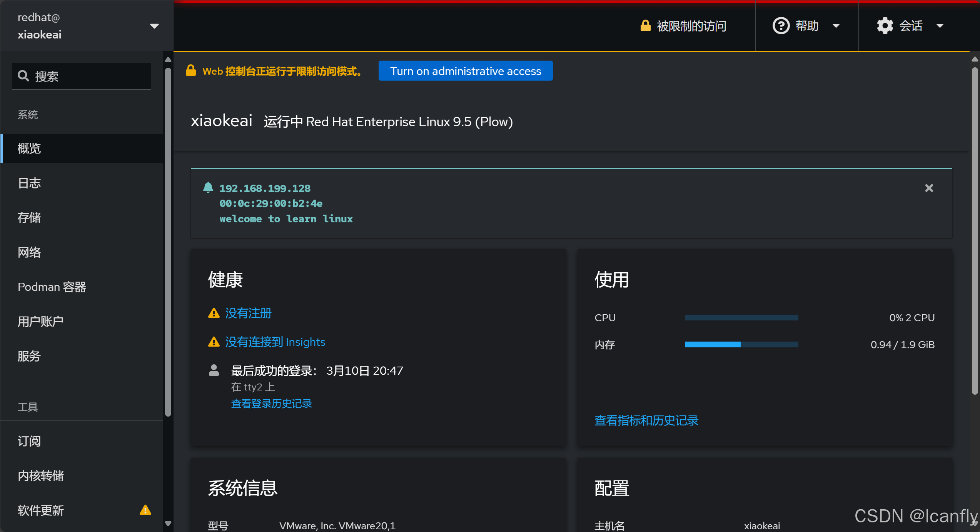980x532 pixels.
Task: Click the user icon beside the last login entry
Action: pyautogui.click(x=214, y=370)
